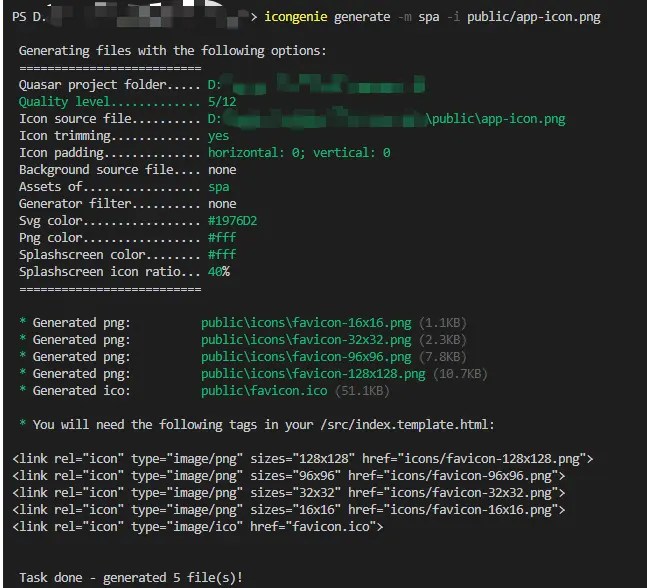Click the link tag for favicon.ico

click(x=198, y=527)
